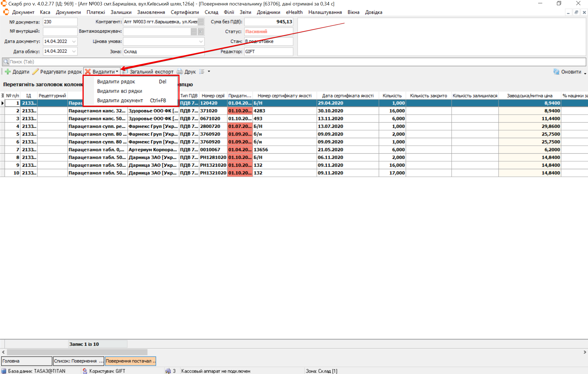The width and height of the screenshot is (588, 374).
Task: Select Видалити документ from the menu
Action: [x=120, y=101]
